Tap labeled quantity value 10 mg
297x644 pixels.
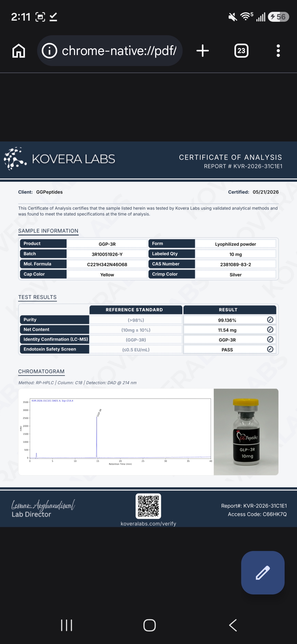pyautogui.click(x=236, y=254)
